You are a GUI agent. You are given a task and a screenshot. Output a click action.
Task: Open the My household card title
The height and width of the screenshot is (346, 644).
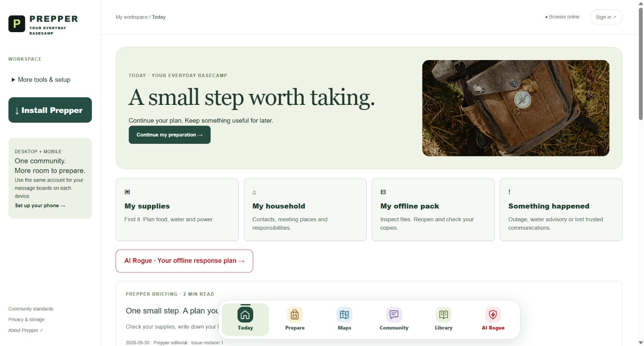click(279, 206)
